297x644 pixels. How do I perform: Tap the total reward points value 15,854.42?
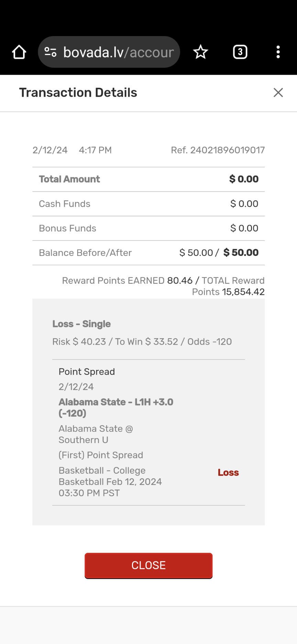(243, 292)
